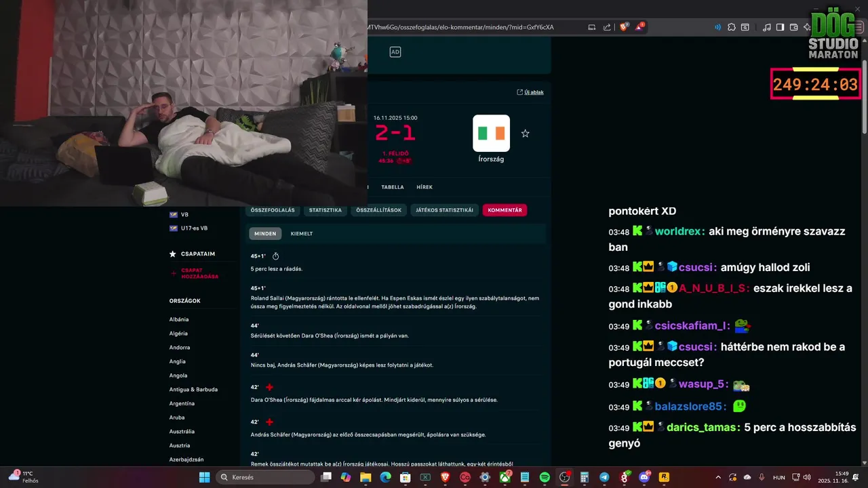Select Azerbajdzsán in countries list

pos(186,460)
